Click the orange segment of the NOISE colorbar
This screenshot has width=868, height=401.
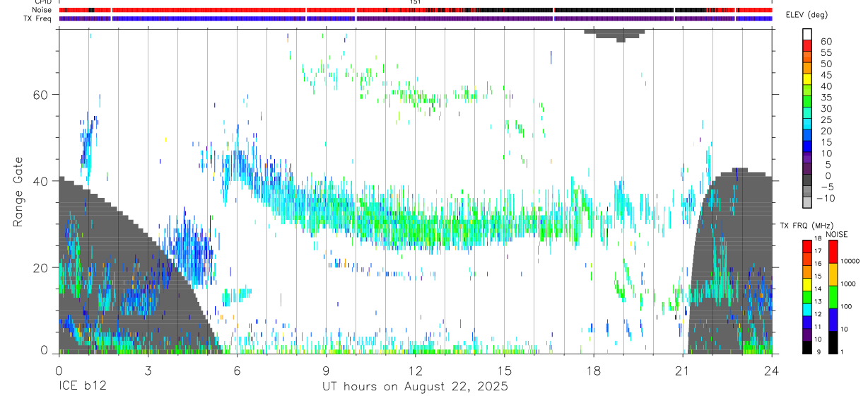click(x=833, y=274)
